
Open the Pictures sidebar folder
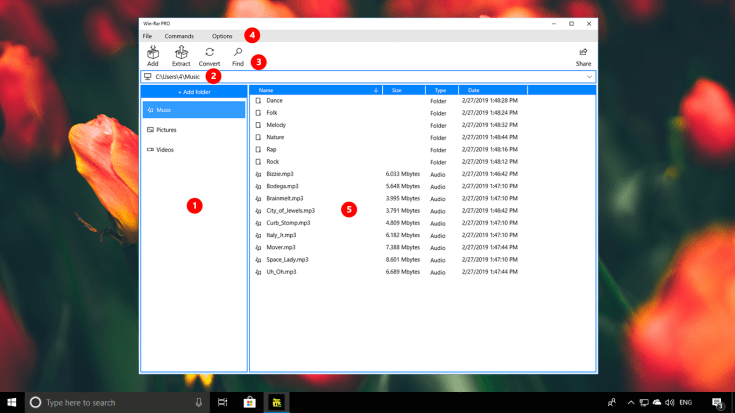click(193, 129)
